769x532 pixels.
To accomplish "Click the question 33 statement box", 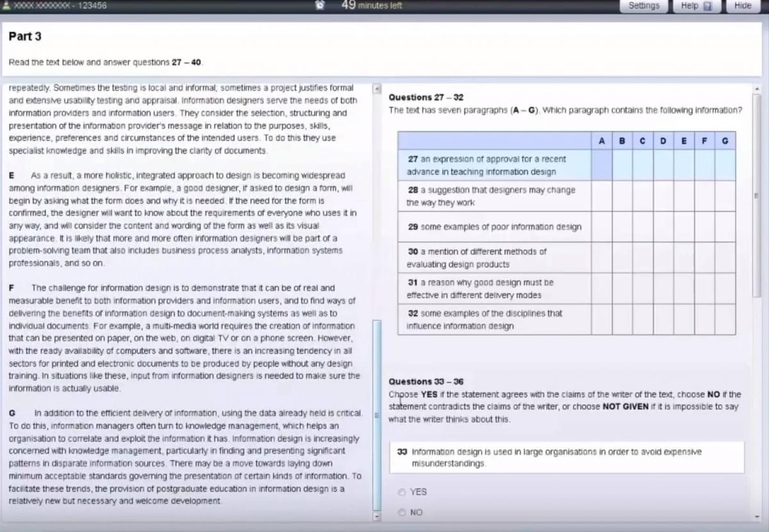I will coord(566,457).
